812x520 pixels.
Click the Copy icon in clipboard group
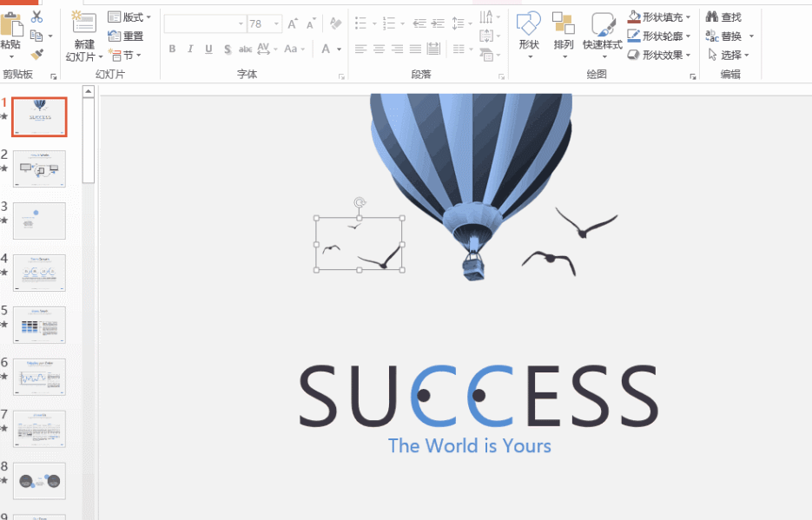pyautogui.click(x=36, y=36)
